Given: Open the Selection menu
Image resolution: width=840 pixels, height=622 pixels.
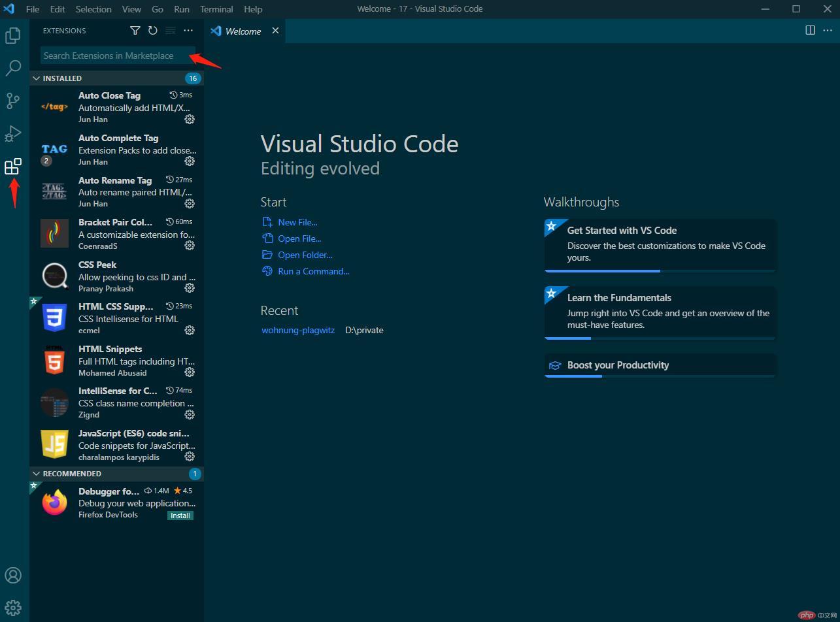Looking at the screenshot, I should [93, 9].
